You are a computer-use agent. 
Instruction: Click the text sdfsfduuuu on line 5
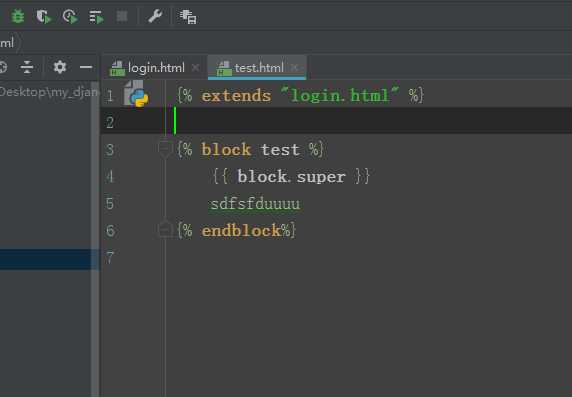pyautogui.click(x=255, y=204)
